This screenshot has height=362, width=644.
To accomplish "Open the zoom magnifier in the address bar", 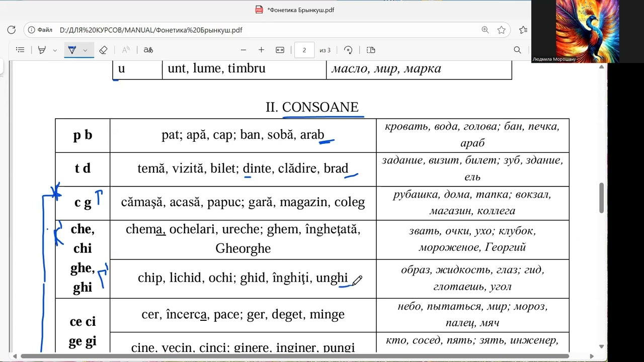I will 485,30.
